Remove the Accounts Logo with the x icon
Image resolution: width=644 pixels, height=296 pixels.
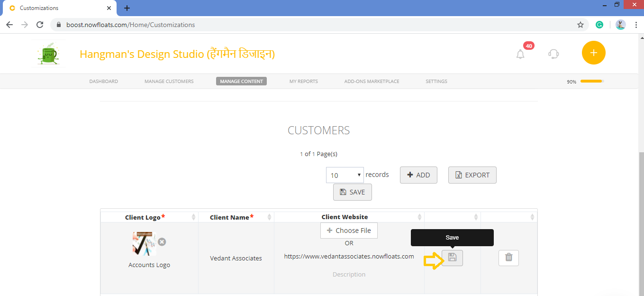pos(162,242)
